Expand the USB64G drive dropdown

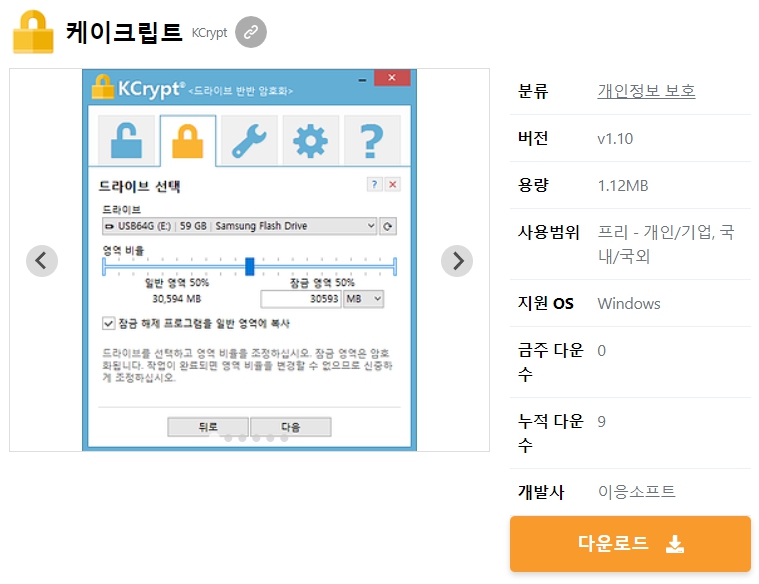239,226
